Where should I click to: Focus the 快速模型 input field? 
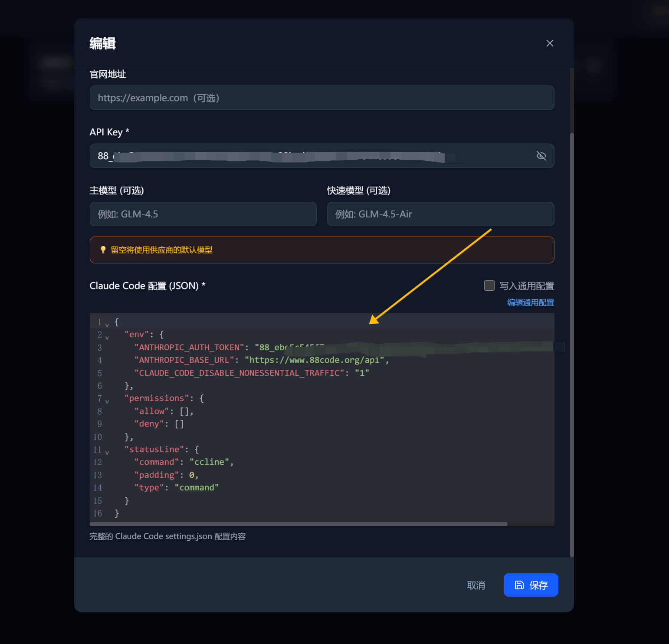(x=440, y=214)
